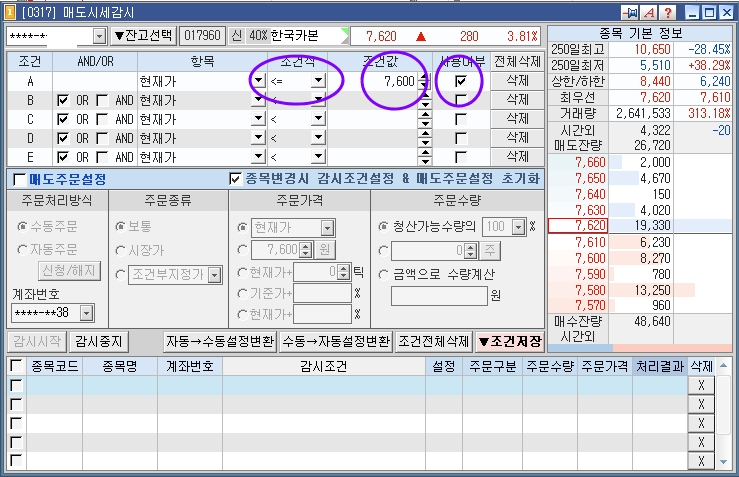Open the 계좌번호 dropdown showing ****-**38
Screen dimensions: 739x477
[86, 313]
